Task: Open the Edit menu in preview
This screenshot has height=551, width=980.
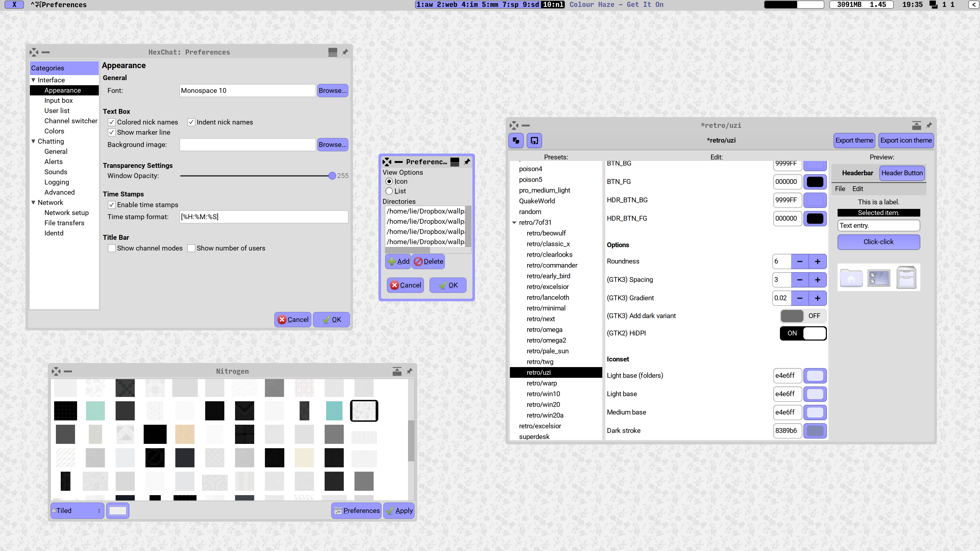Action: 857,189
